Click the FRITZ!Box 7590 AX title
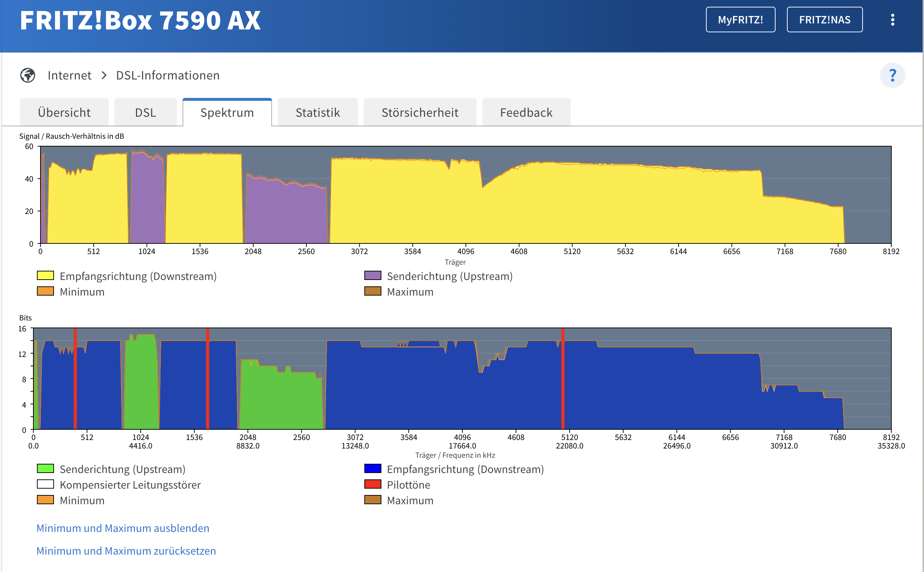Viewport: 924px width, 572px height. 140,21
